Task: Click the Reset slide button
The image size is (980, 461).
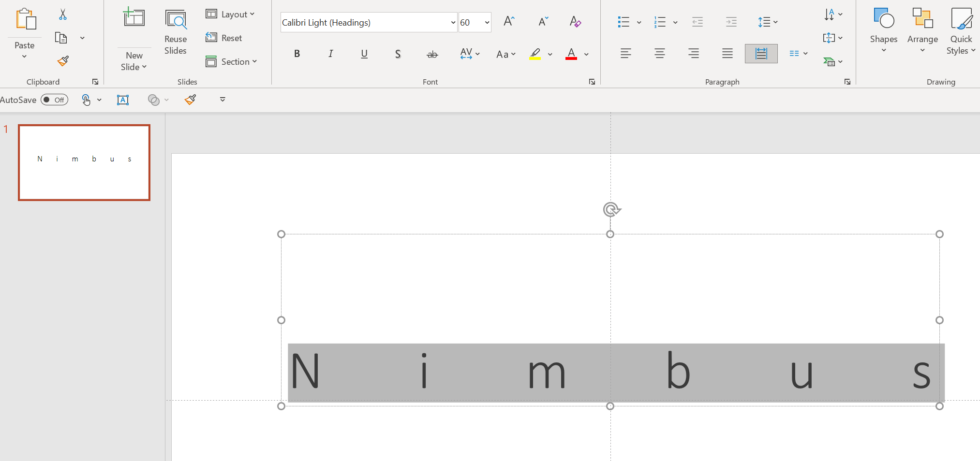Action: pyautogui.click(x=224, y=38)
